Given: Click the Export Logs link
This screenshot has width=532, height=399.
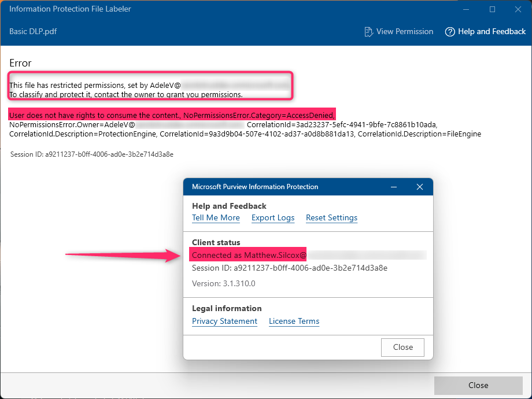Looking at the screenshot, I should coord(273,218).
